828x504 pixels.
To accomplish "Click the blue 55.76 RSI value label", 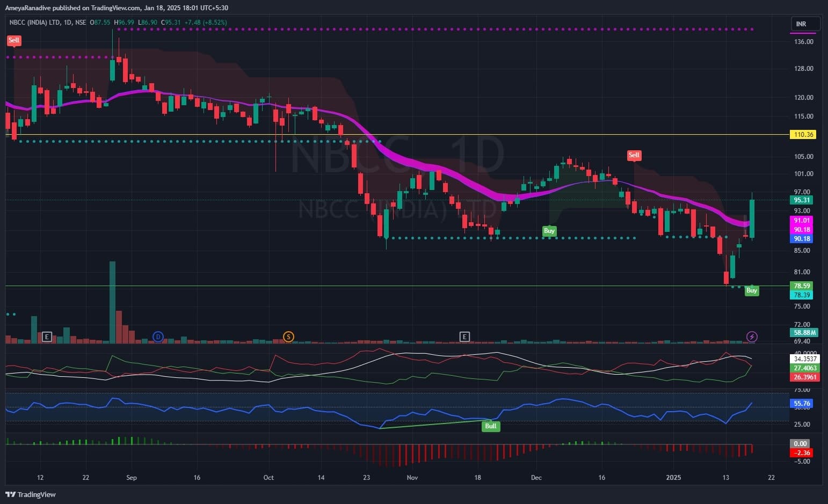I will pos(802,404).
